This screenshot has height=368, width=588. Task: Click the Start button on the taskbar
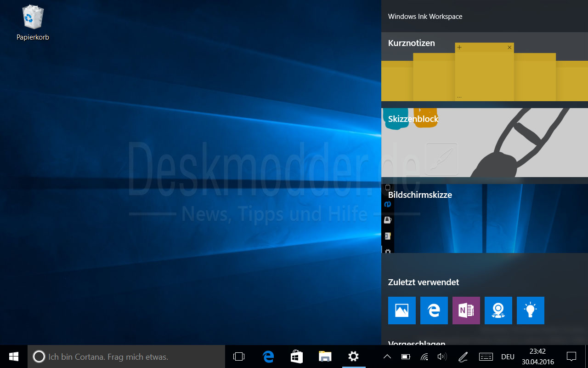[14, 356]
